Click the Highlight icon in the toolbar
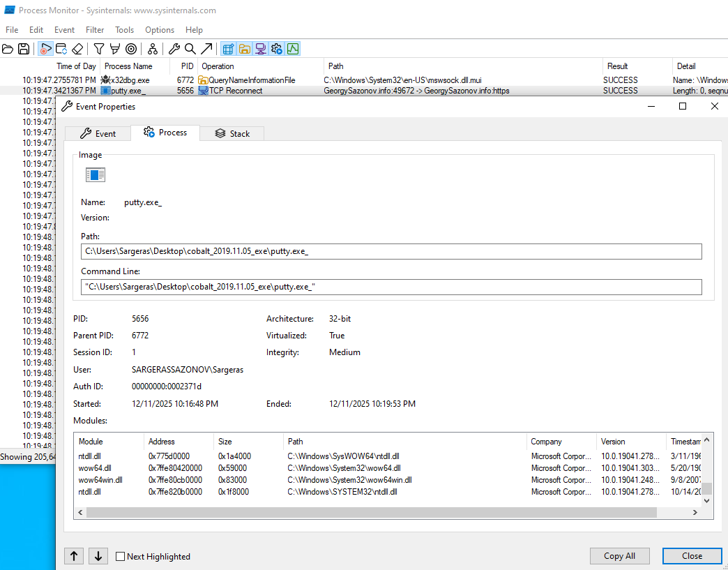Screen dimensions: 728x570 (x=114, y=48)
